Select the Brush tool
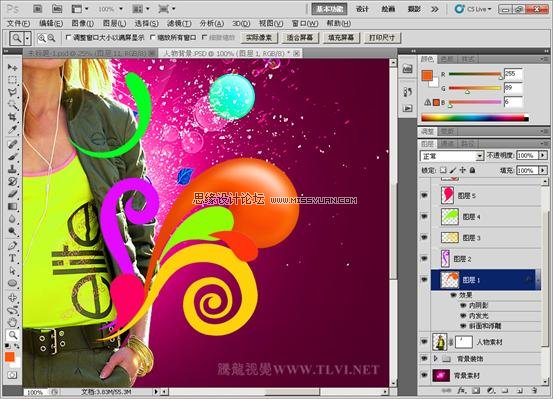The image size is (553, 399). [12, 156]
